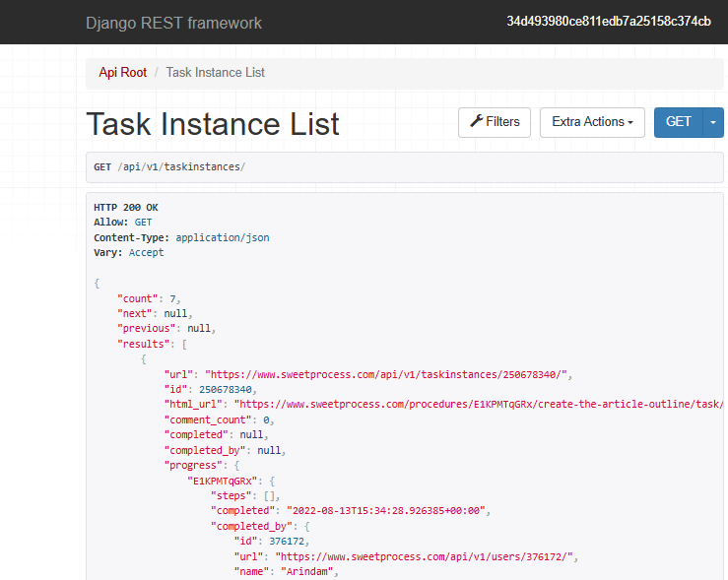The image size is (728, 580).
Task: Open the Extra Actions dropdown
Action: (592, 122)
